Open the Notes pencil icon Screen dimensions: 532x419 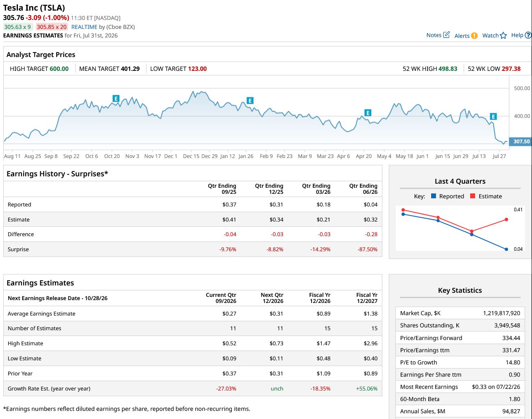pos(446,35)
